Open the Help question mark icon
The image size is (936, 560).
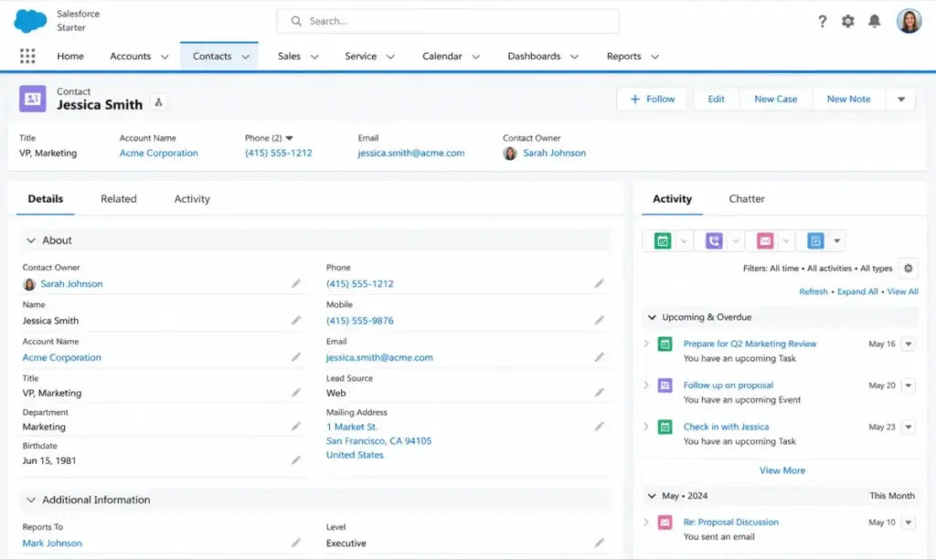pyautogui.click(x=822, y=22)
